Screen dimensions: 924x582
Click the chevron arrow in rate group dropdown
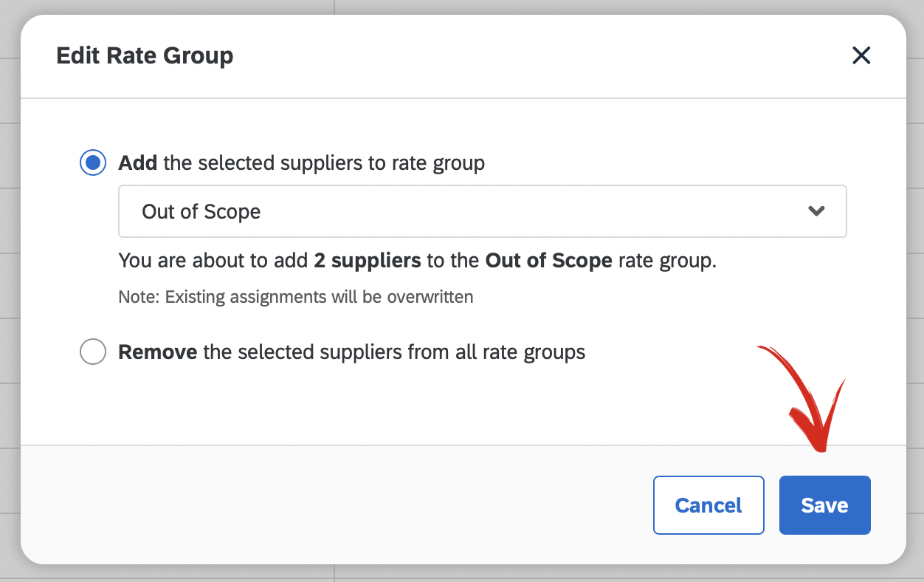coord(816,211)
